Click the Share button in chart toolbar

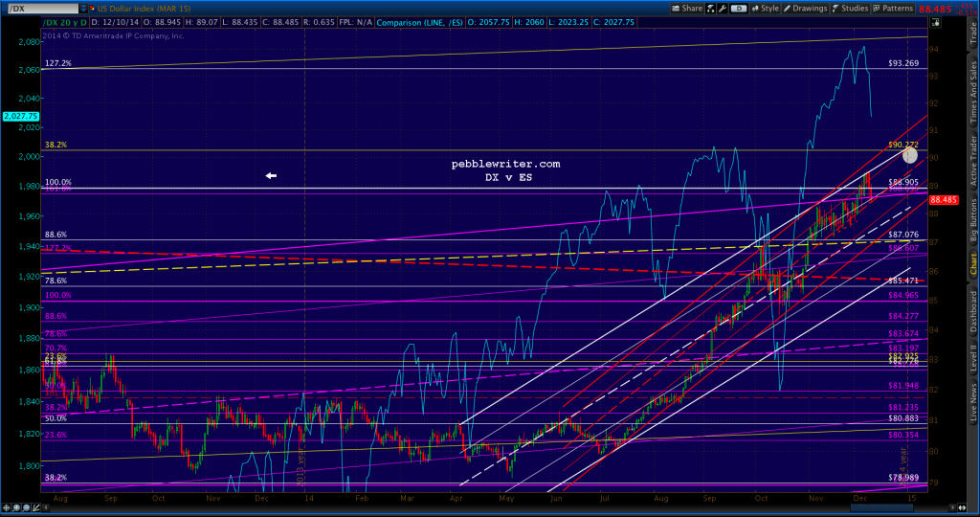pyautogui.click(x=687, y=8)
